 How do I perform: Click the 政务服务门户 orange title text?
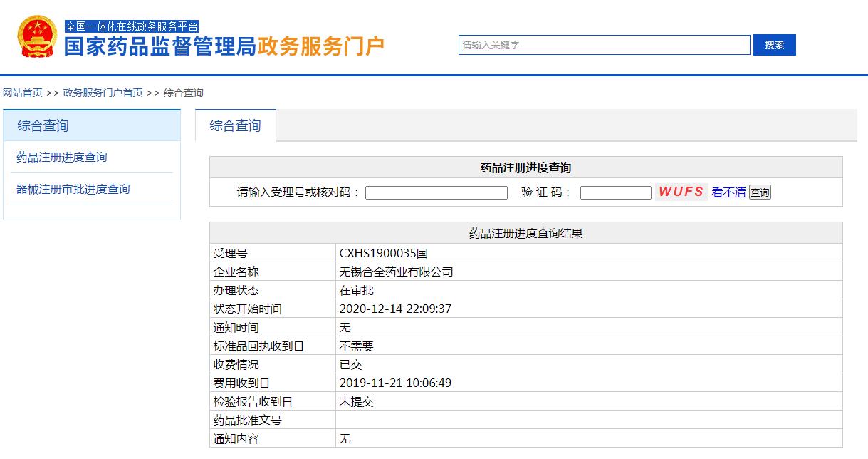pos(321,46)
